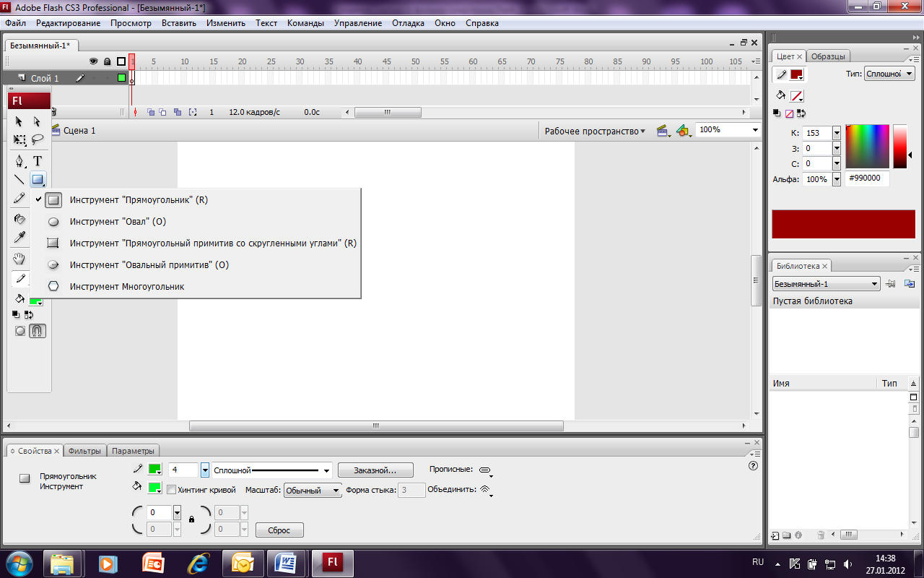Select the stroke pencil in Color panel

point(781,74)
